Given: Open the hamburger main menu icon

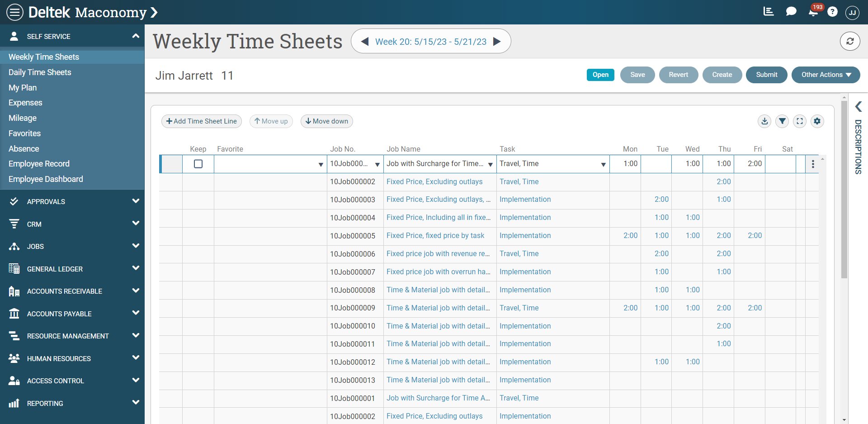Looking at the screenshot, I should 14,12.
